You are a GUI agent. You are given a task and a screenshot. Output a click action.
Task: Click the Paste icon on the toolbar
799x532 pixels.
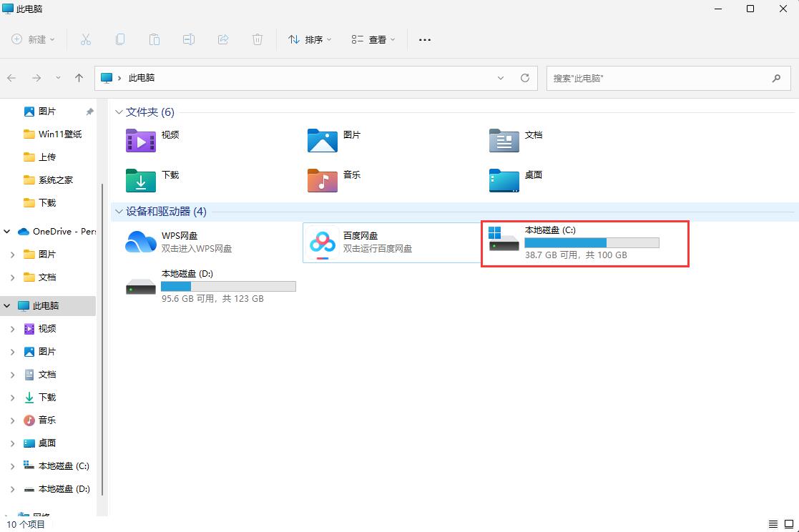(x=155, y=39)
